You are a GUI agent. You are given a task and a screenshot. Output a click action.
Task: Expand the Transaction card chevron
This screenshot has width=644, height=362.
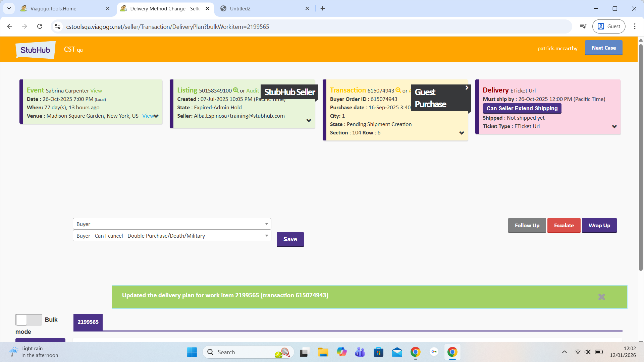coord(462,133)
